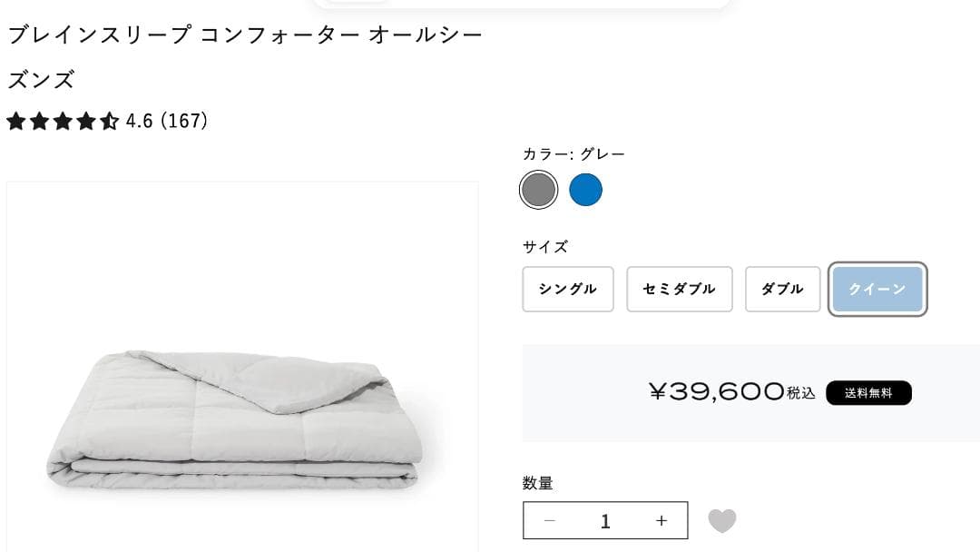Click the plus icon to increase quantity
The width and height of the screenshot is (980, 552).
click(660, 519)
